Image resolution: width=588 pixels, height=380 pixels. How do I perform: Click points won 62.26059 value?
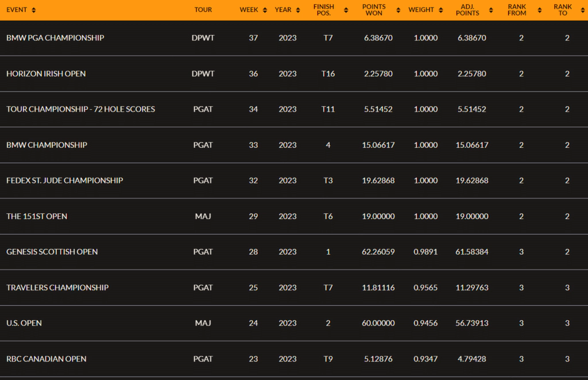378,252
